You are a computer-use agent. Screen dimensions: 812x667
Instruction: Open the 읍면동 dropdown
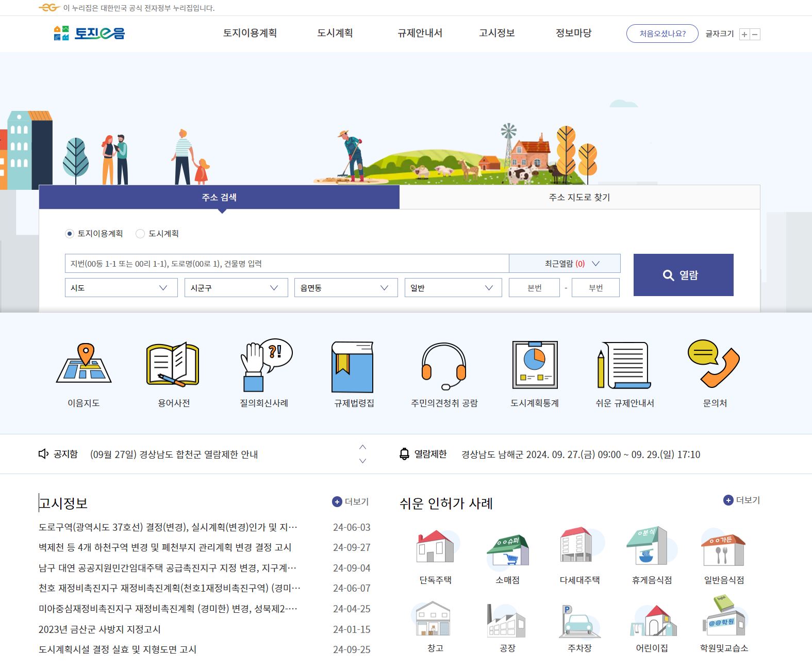[x=346, y=288]
